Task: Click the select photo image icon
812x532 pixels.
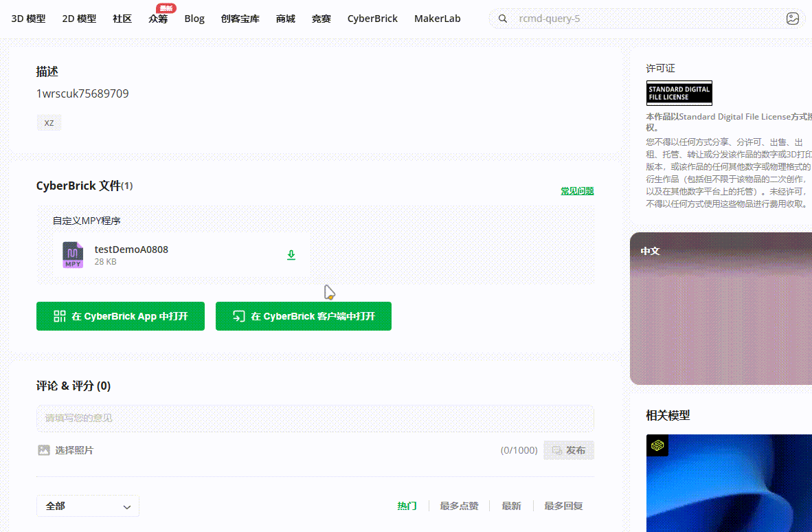Action: 44,450
